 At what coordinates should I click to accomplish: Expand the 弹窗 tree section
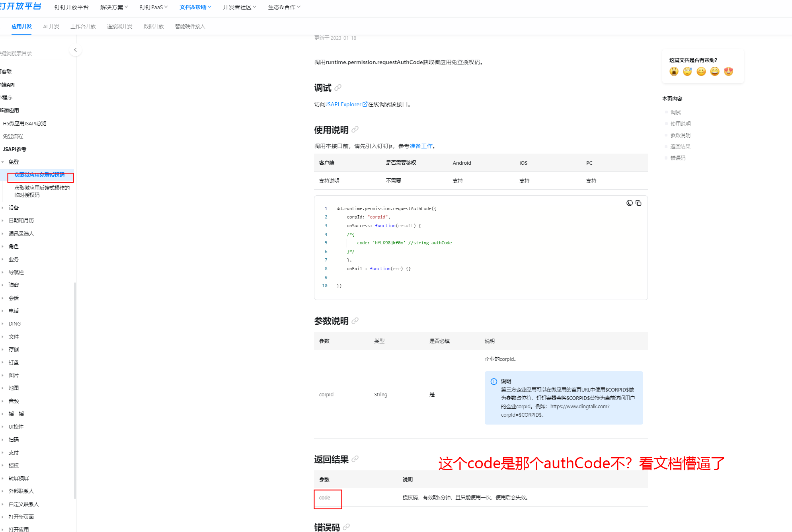(x=3, y=285)
